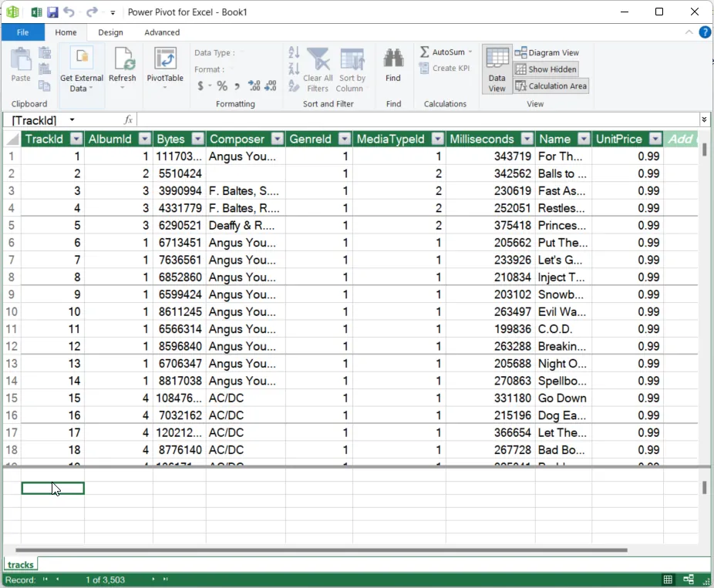Toggle the Data View button
Viewport: 714px width, 588px height.
[497, 69]
